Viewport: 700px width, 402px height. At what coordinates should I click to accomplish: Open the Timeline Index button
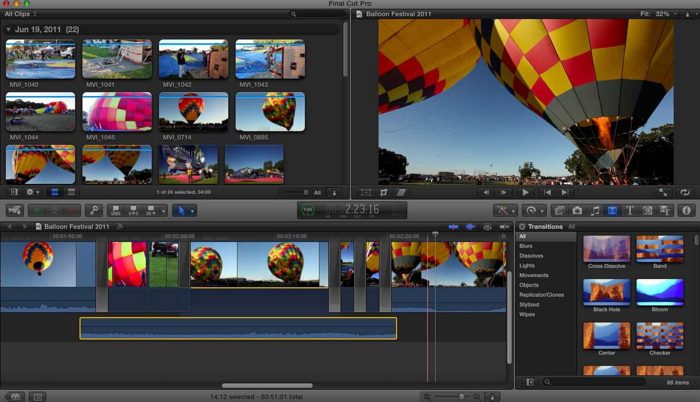pyautogui.click(x=38, y=397)
